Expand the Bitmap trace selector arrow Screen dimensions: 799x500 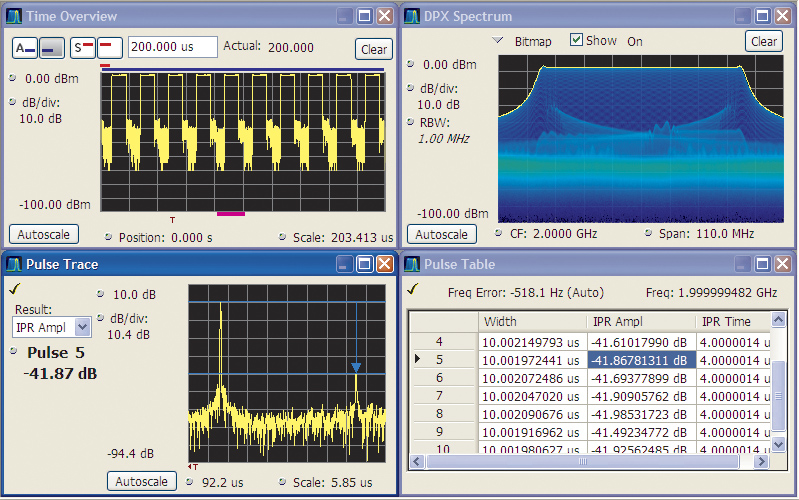coord(497,41)
